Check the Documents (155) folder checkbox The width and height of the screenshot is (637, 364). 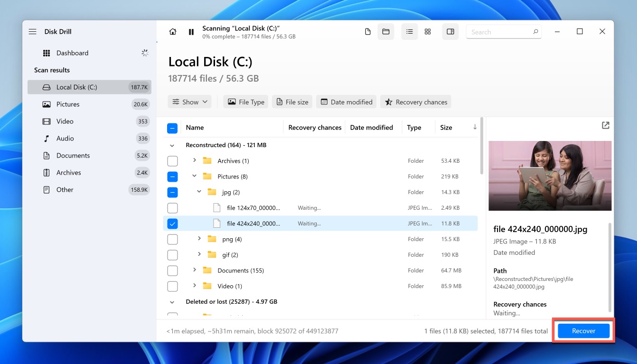tap(172, 271)
